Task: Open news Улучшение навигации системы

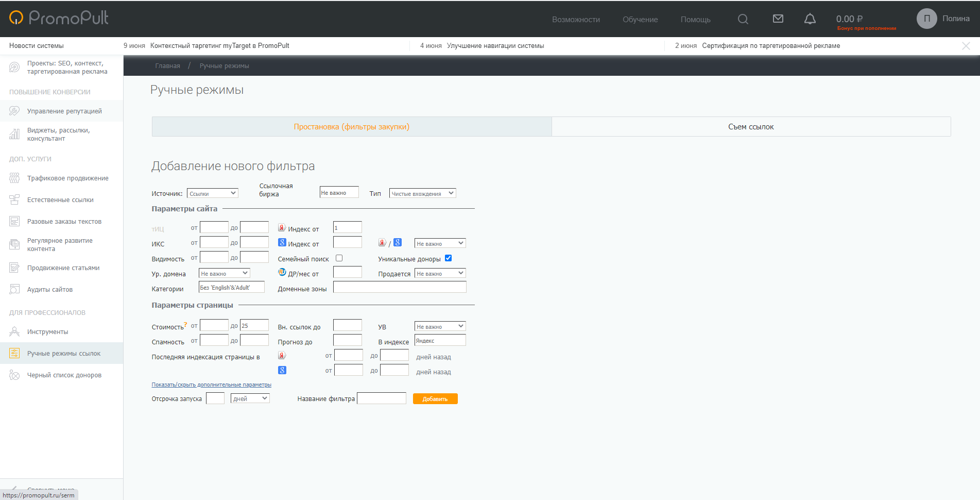Action: point(495,46)
